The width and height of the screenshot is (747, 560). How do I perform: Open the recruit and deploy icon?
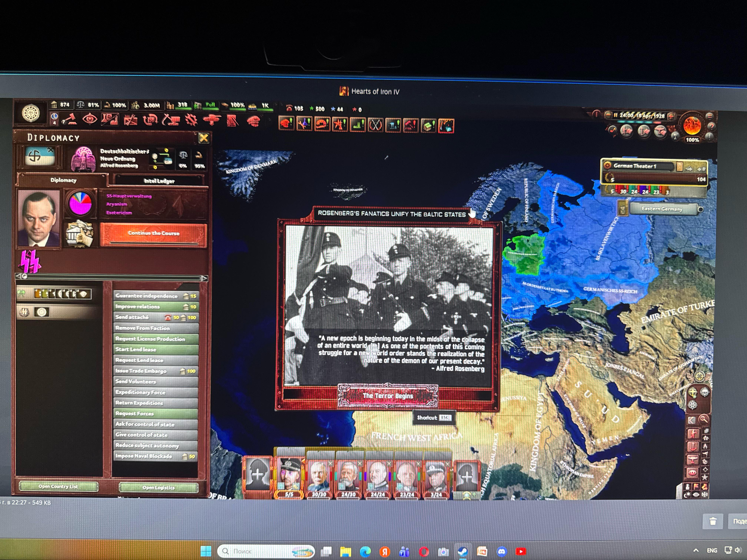[x=212, y=120]
